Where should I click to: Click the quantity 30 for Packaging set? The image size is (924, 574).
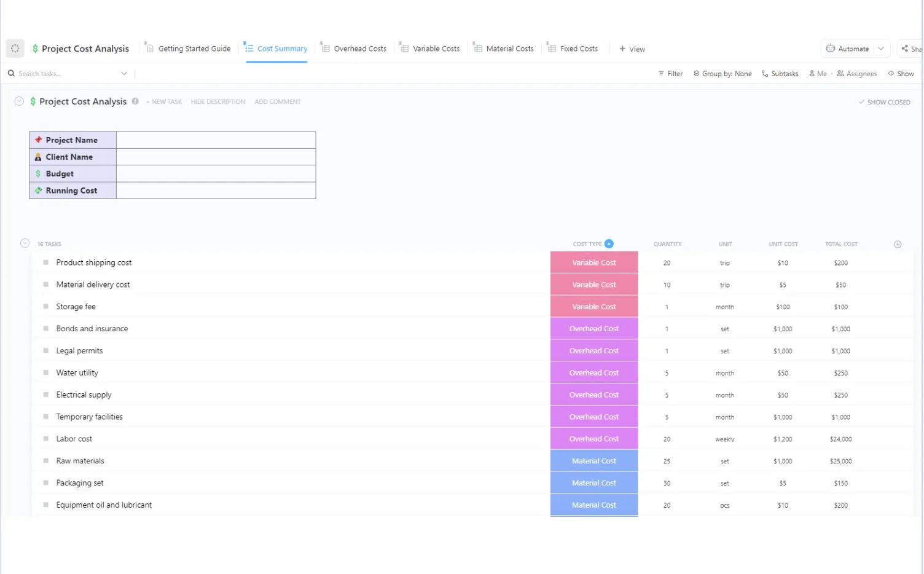[x=667, y=484]
